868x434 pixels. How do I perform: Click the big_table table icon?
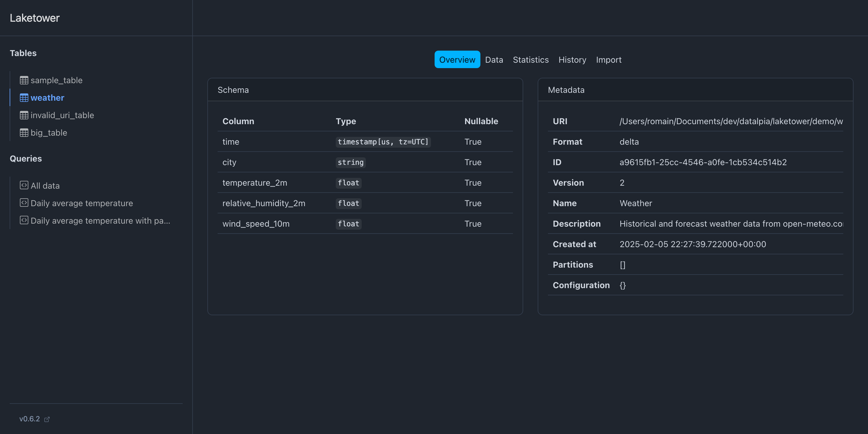tap(24, 133)
